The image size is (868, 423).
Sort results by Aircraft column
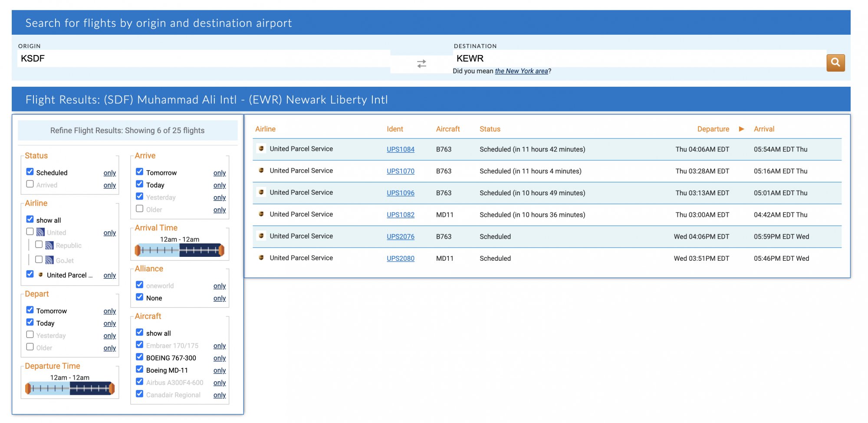(448, 129)
